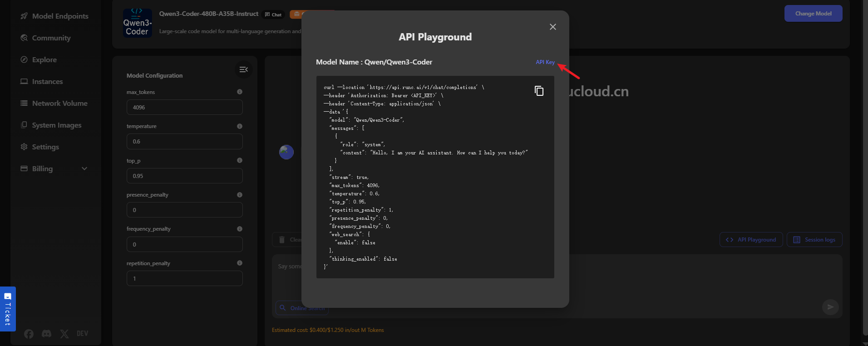This screenshot has height=346, width=868.
Task: Edit the presence_penalty field
Action: click(184, 210)
